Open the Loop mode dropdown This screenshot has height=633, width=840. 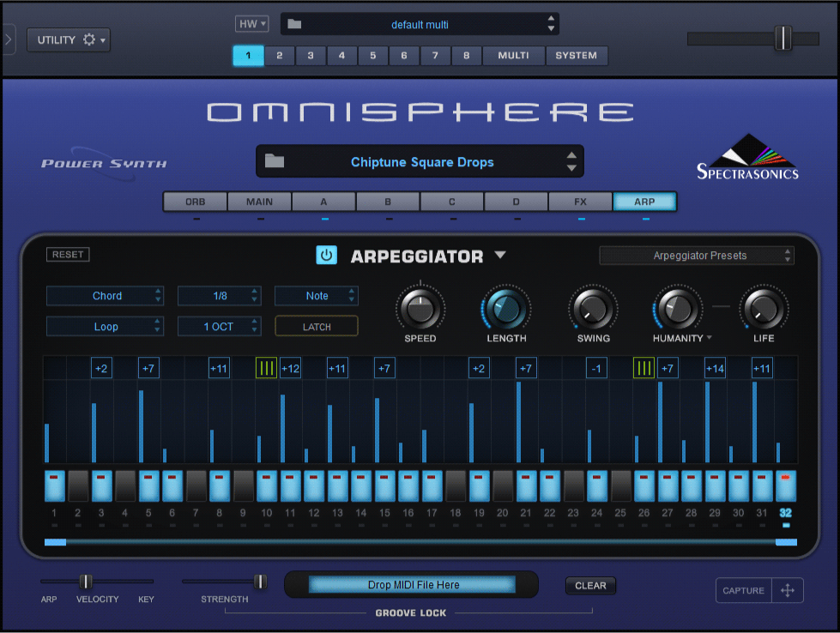click(105, 326)
